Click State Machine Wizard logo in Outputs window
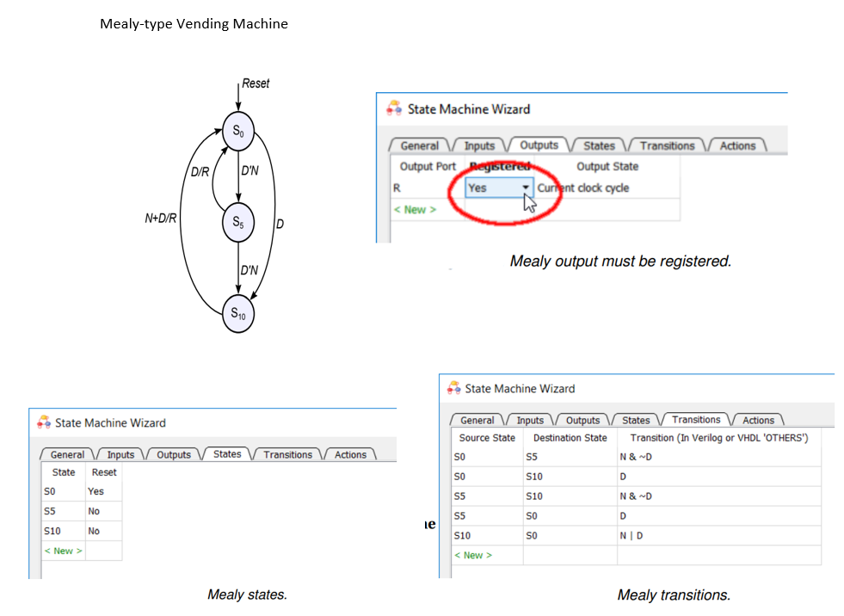Image resolution: width=844 pixels, height=616 pixels. 394,109
